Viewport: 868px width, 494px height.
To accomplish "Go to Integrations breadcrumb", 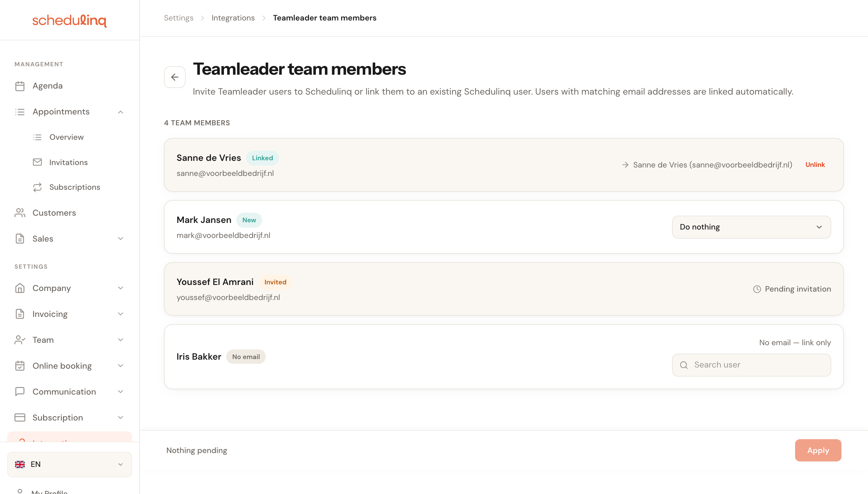I will (233, 18).
